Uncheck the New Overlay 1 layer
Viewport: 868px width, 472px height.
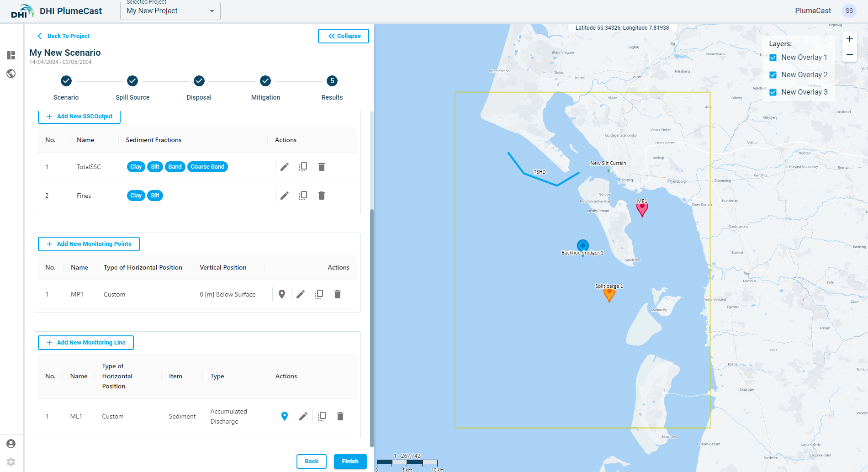773,58
